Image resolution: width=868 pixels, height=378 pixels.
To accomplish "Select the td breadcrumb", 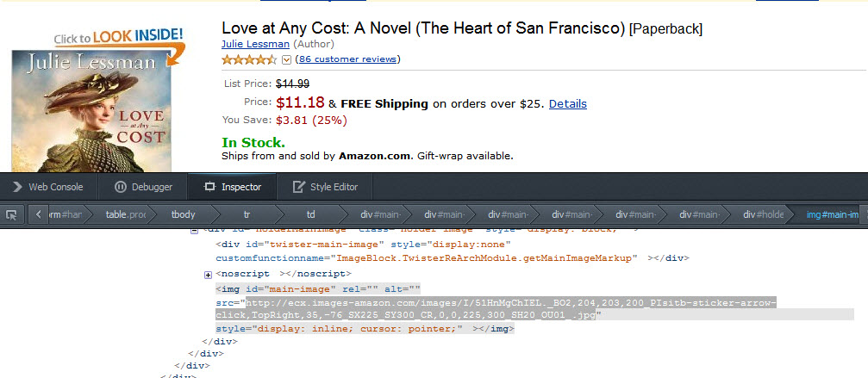I will (x=310, y=215).
